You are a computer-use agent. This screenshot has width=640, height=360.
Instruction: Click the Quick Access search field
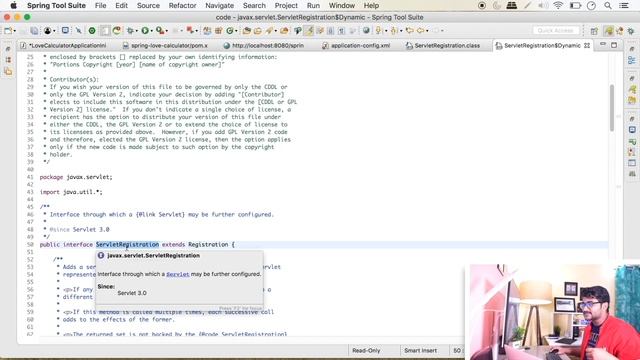coord(556,31)
